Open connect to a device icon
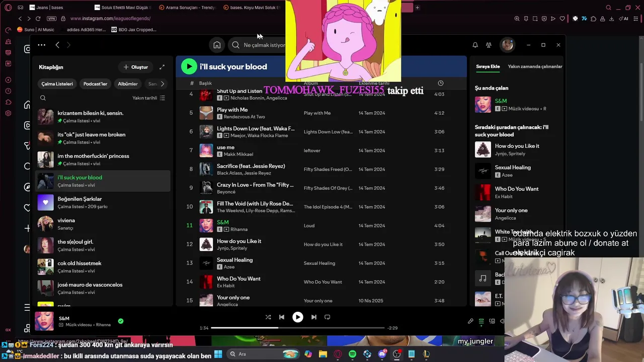Screen dimensions: 644x362 coord(492,321)
